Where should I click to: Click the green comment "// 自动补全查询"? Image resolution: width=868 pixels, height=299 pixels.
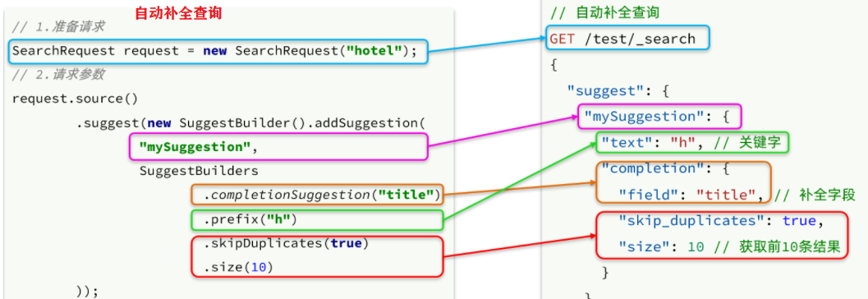point(604,12)
